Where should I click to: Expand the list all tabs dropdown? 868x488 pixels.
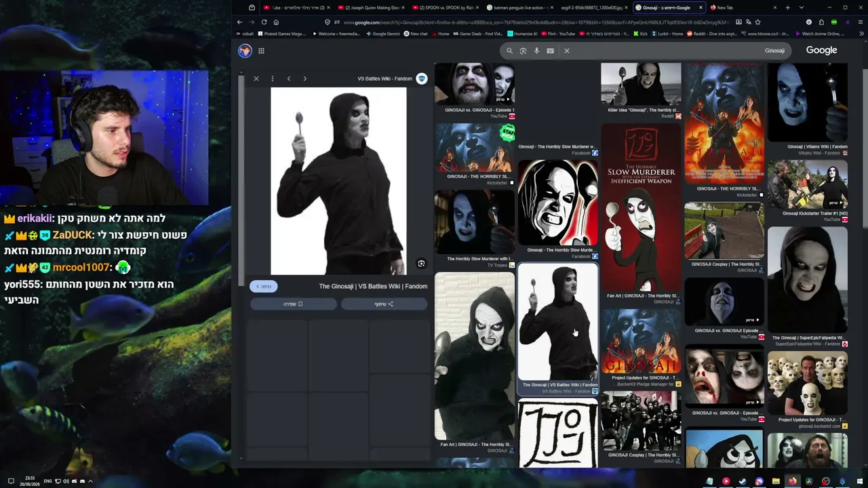802,7
